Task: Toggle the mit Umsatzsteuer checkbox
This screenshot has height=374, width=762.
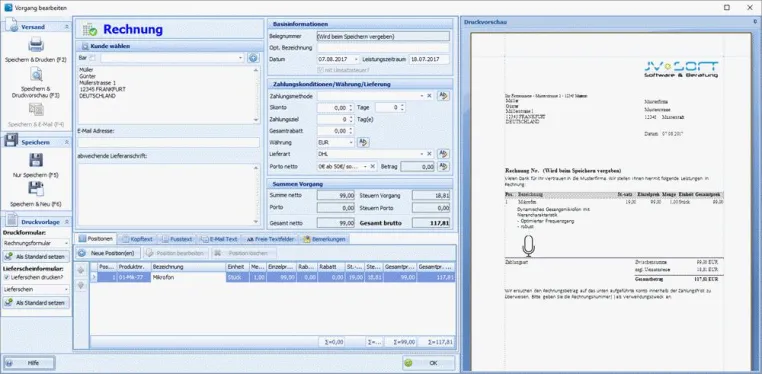Action: pyautogui.click(x=320, y=70)
